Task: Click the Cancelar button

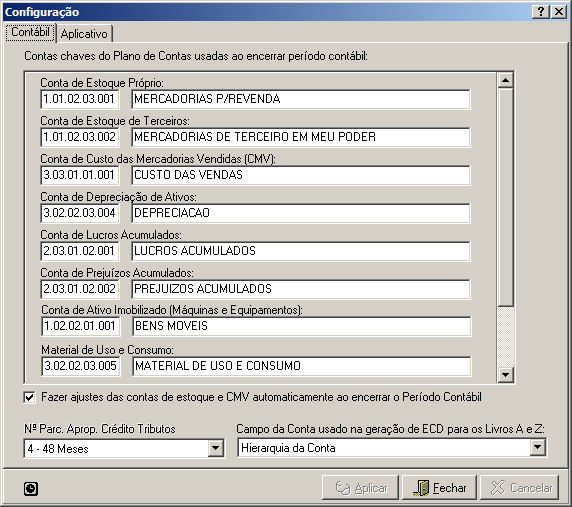Action: point(519,488)
